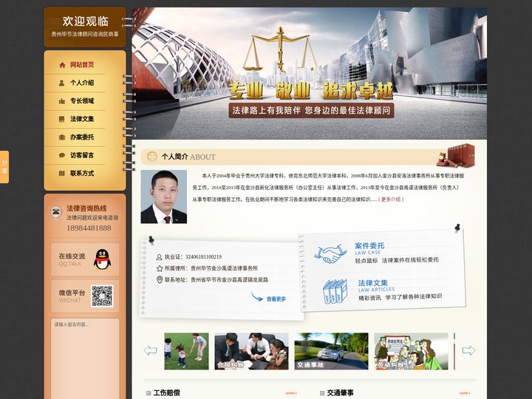Open the 案件委托 LAW CASE link
The image size is (532, 399).
[x=369, y=248]
